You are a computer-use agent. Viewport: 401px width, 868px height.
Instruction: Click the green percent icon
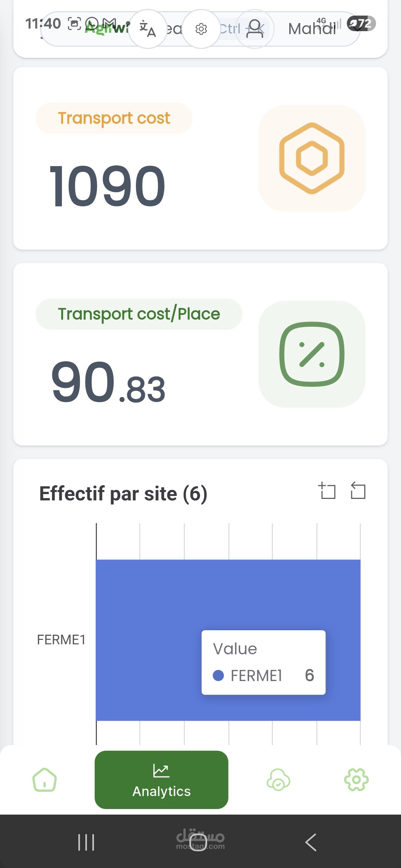point(312,354)
